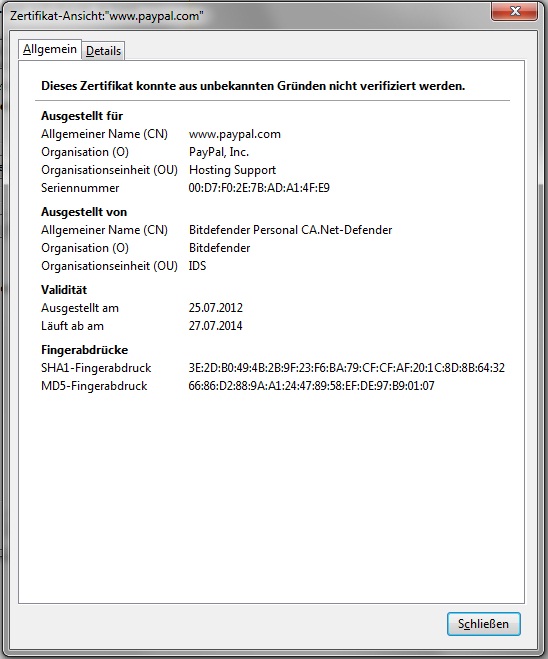Click the Zertifikat-Ansicht window title
The height and width of the screenshot is (659, 548).
pos(107,16)
